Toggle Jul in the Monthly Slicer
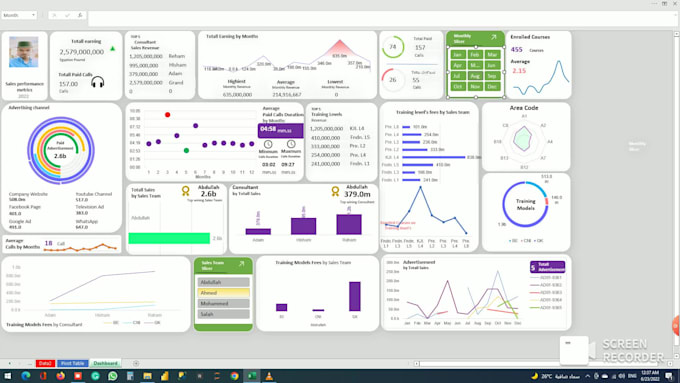Image resolution: width=680 pixels, height=383 pixels. coord(458,76)
